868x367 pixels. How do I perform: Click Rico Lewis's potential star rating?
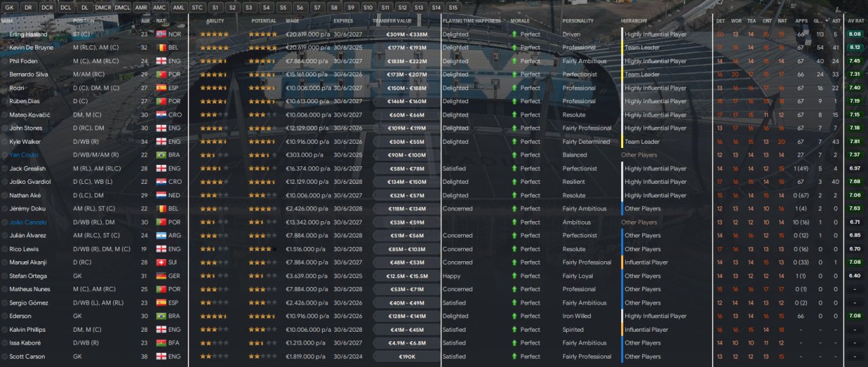262,249
